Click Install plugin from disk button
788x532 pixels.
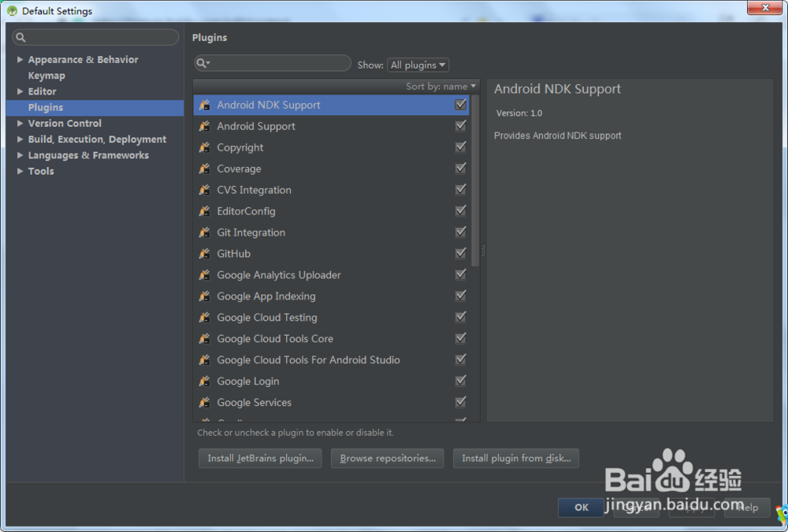516,458
